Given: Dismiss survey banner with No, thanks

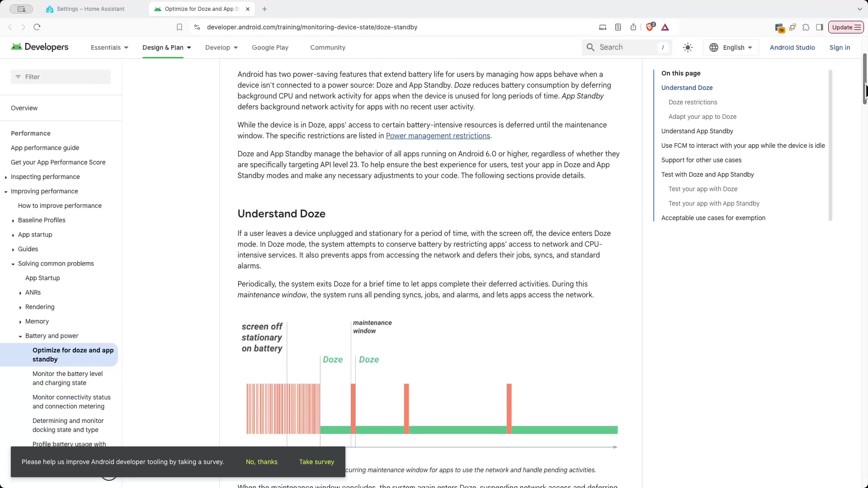Looking at the screenshot, I should (x=261, y=462).
